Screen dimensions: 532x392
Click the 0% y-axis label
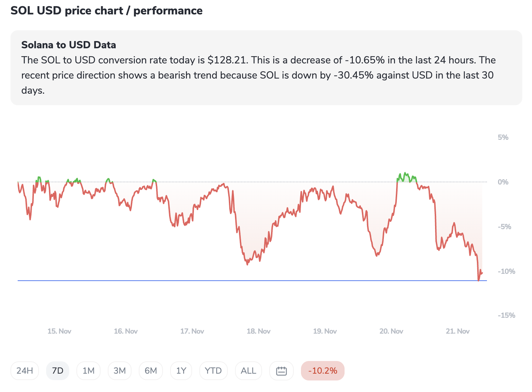click(503, 182)
